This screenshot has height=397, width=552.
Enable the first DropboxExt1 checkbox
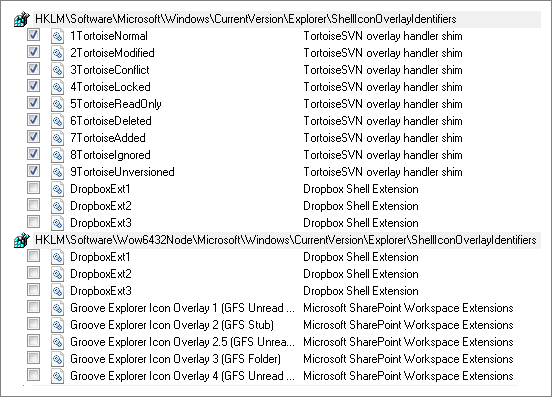click(33, 188)
